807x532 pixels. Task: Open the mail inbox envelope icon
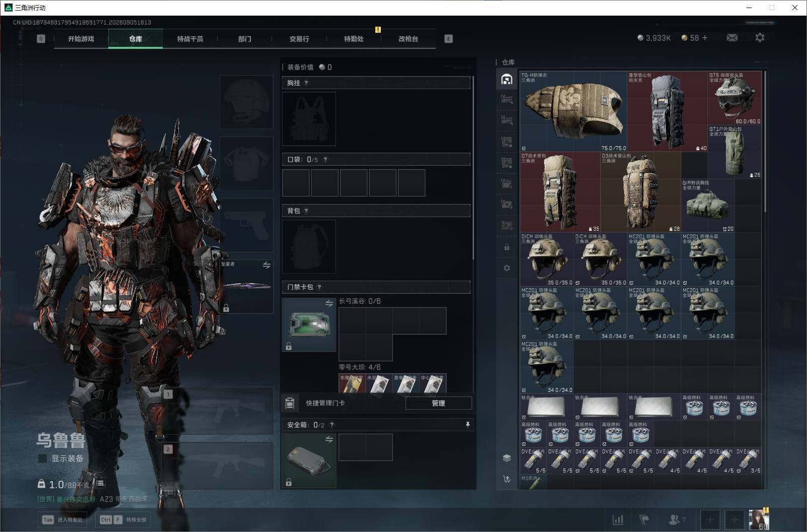click(732, 38)
